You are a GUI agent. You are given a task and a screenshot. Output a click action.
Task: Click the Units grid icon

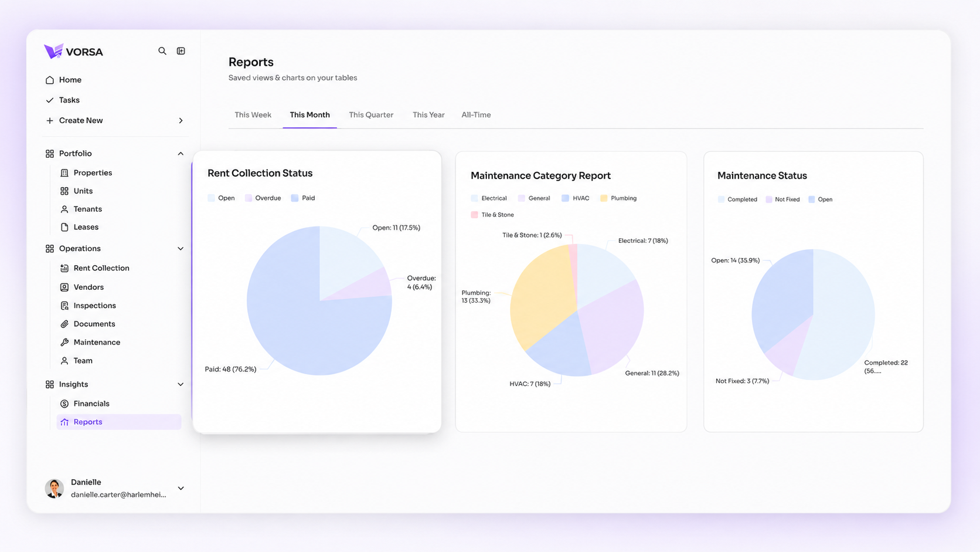[64, 191]
